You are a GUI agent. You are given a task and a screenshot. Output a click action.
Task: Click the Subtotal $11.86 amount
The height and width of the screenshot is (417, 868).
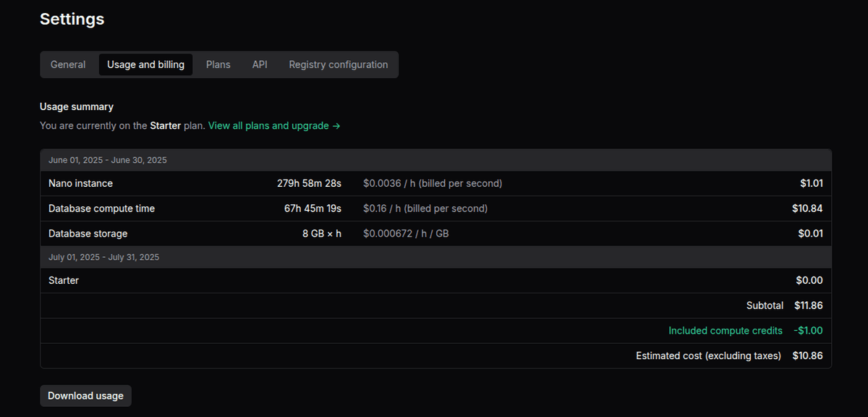coord(808,306)
